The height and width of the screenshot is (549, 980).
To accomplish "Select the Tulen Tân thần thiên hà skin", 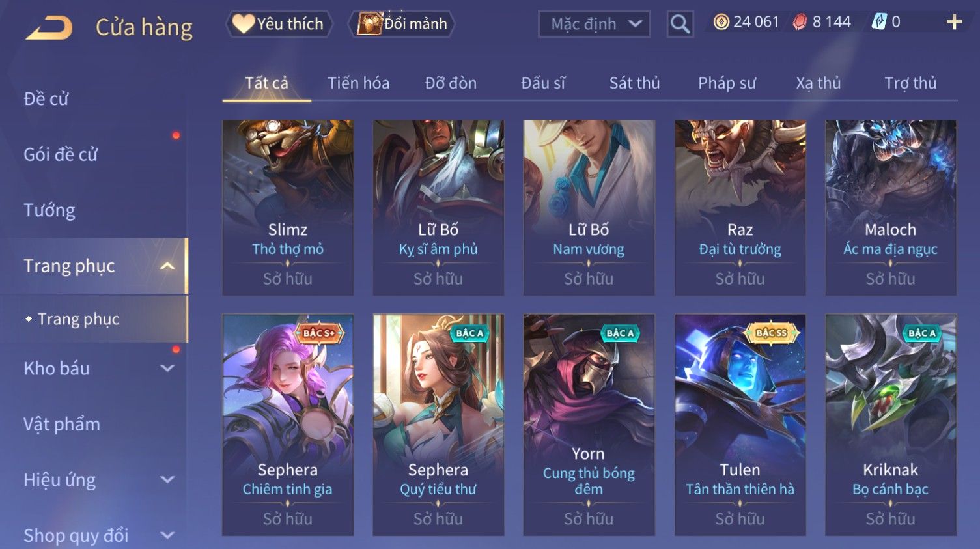I will tap(740, 425).
